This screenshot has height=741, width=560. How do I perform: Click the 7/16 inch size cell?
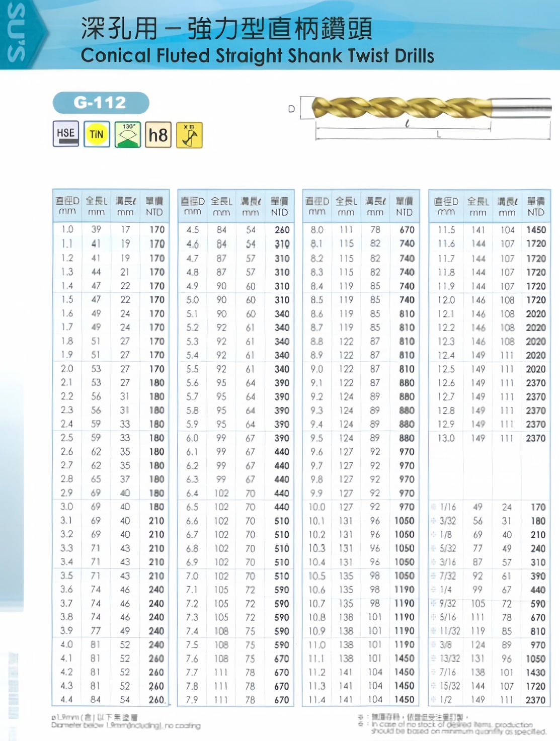coord(448,672)
